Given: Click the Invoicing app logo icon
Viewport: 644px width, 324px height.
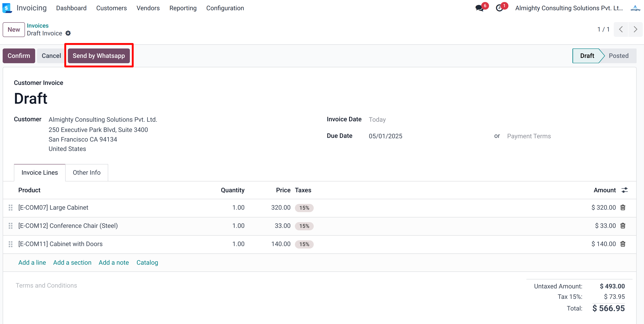Looking at the screenshot, I should coord(7,8).
